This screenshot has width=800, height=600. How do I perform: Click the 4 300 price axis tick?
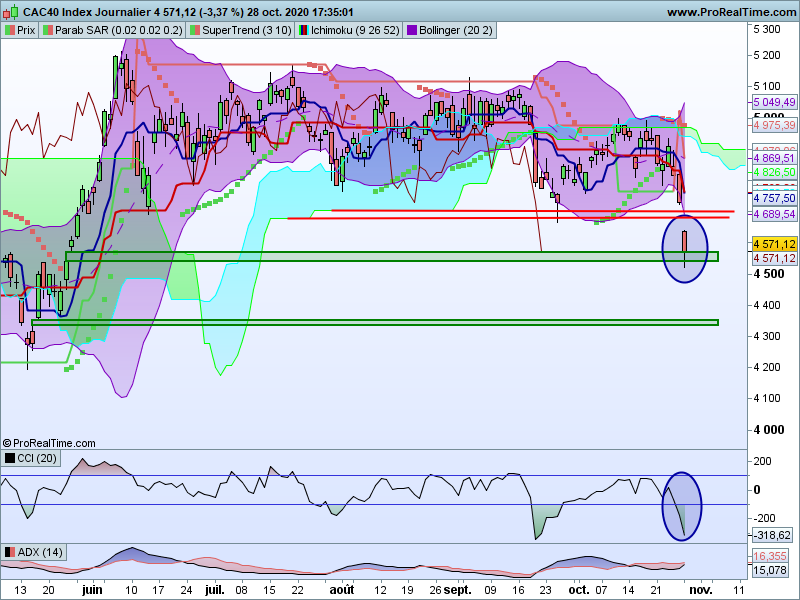[x=767, y=336]
